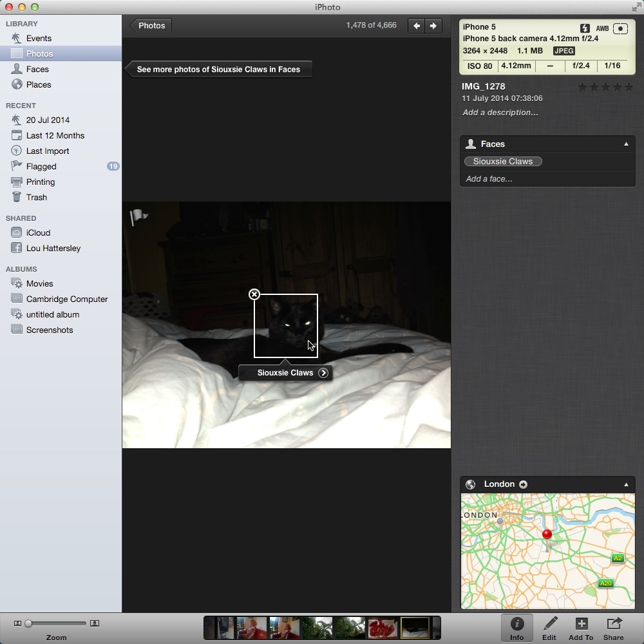The image size is (644, 644).
Task: Toggle the Info panel button
Action: pos(516,629)
